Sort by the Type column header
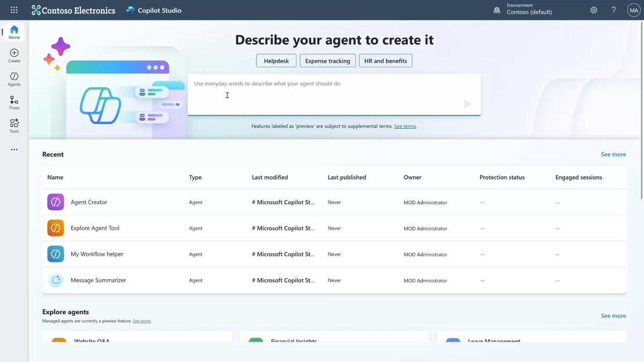The height and width of the screenshot is (362, 644). pyautogui.click(x=195, y=178)
